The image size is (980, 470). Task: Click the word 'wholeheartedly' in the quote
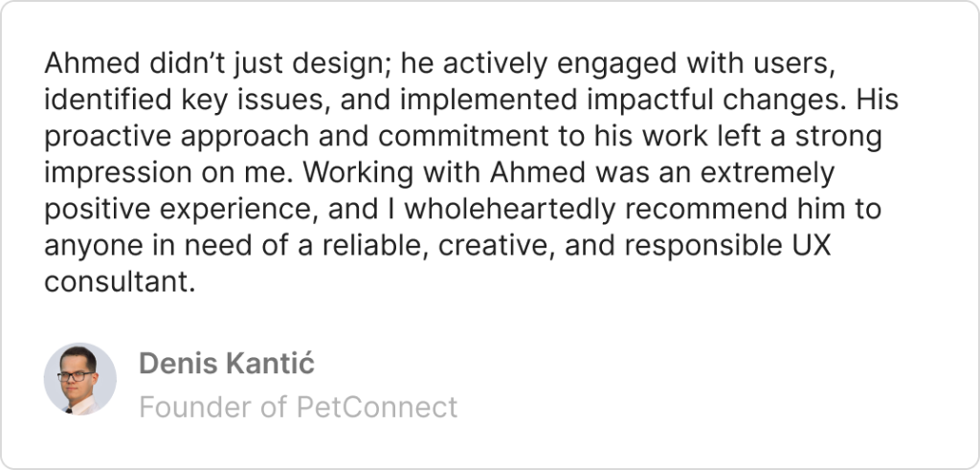(510, 210)
